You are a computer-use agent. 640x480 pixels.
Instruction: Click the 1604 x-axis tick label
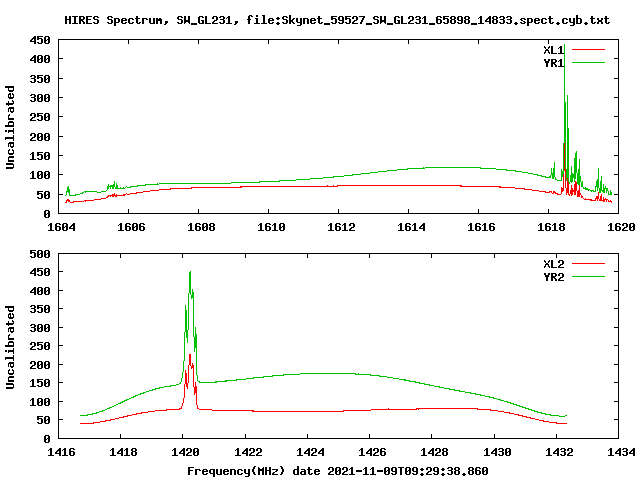pos(61,227)
